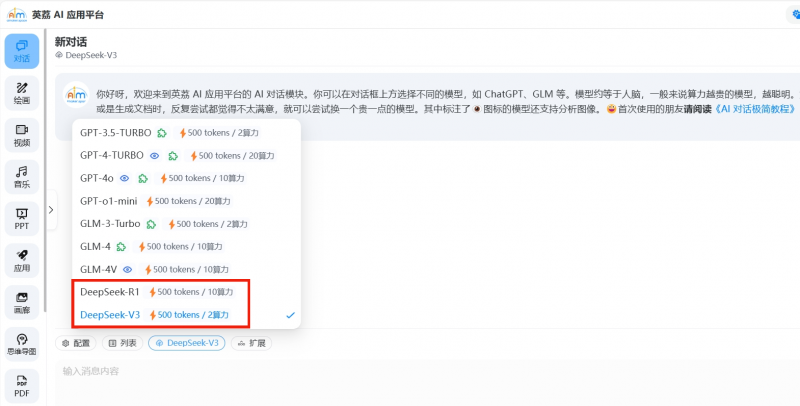Click green plugin icon beside GLM-3-Turbo

click(x=151, y=224)
